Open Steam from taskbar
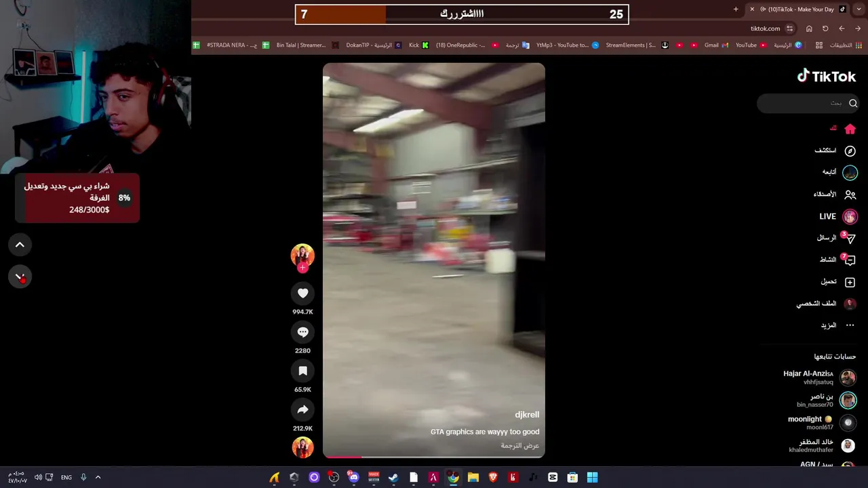868x488 pixels. pyautogui.click(x=393, y=477)
